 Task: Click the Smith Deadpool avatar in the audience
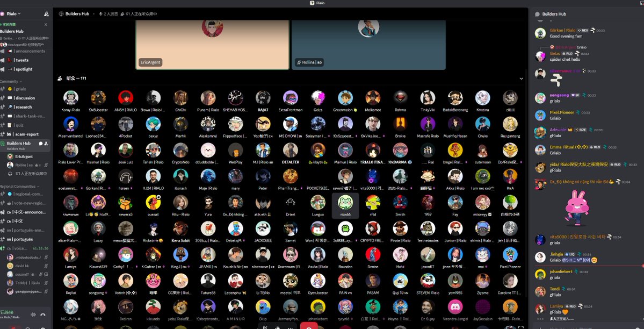[x=400, y=202]
